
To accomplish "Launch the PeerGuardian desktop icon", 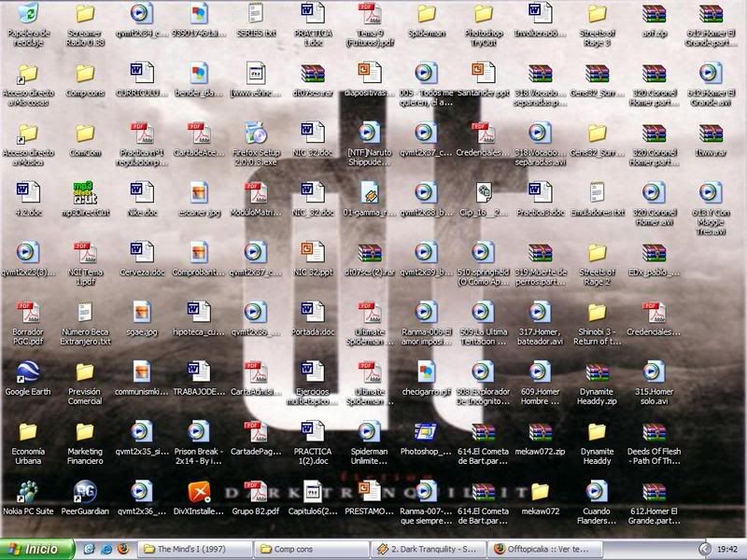I will pyautogui.click(x=85, y=491).
